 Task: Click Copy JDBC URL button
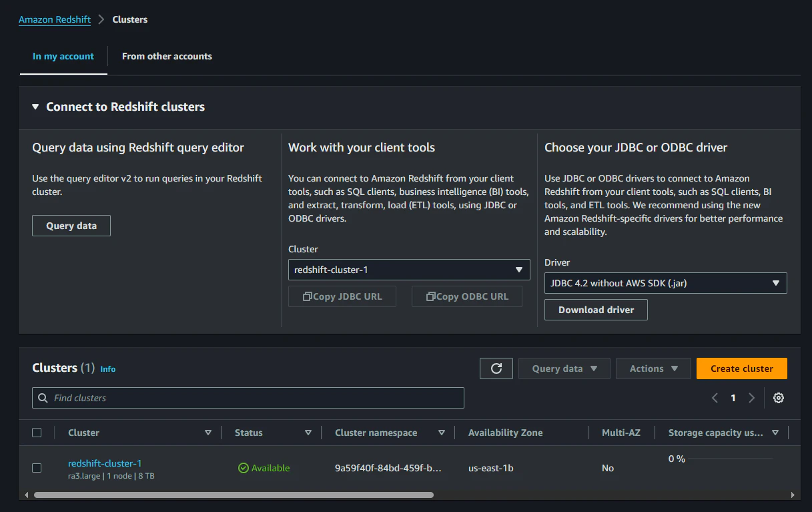pyautogui.click(x=342, y=296)
